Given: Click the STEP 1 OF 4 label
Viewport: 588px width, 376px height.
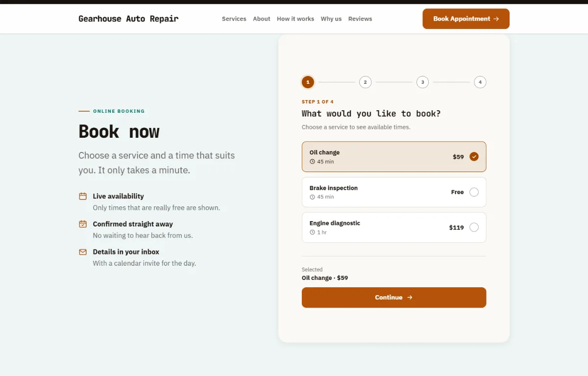Looking at the screenshot, I should click(x=318, y=102).
